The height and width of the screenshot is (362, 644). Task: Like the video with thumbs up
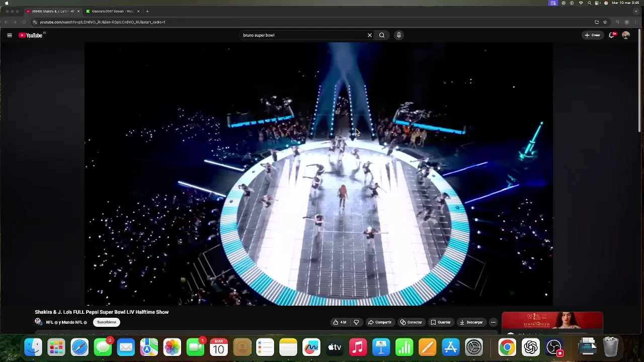point(340,322)
